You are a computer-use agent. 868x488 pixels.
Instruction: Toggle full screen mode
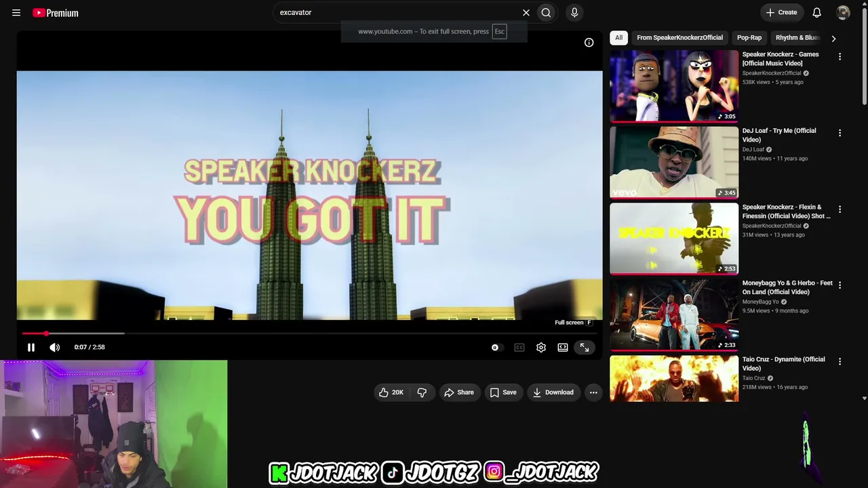coord(585,348)
